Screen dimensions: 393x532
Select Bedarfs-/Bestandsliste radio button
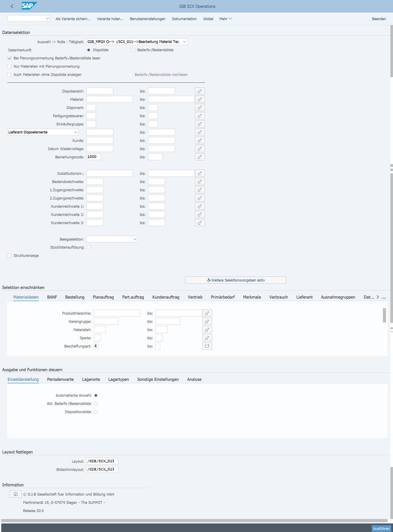coord(133,50)
